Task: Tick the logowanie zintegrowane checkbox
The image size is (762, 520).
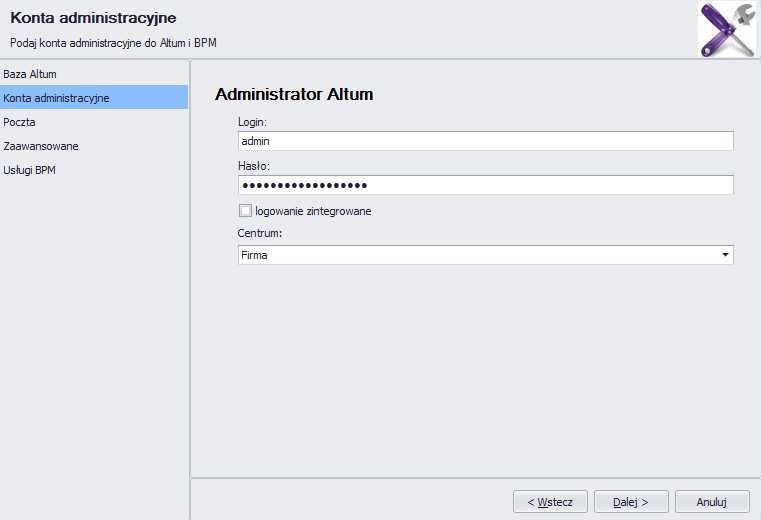Action: 245,211
